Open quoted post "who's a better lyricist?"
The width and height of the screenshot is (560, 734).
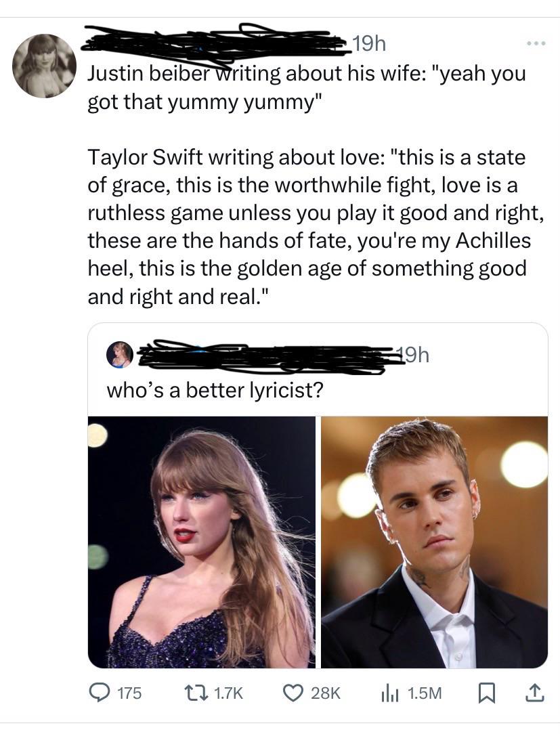[214, 391]
